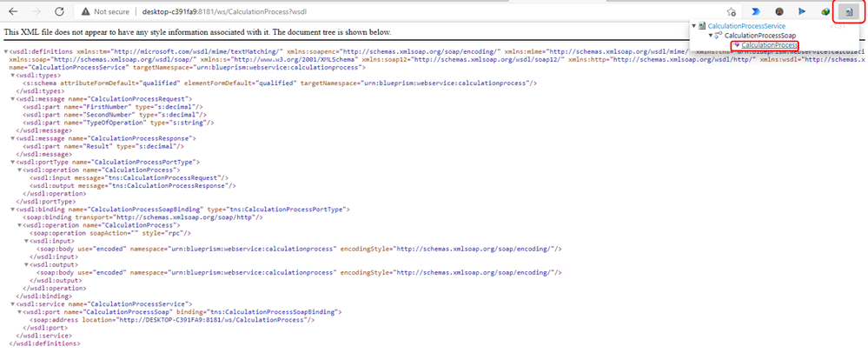Viewport: 868px width, 353px height.
Task: Select CalculationProcessService in the popup tree
Action: point(746,26)
